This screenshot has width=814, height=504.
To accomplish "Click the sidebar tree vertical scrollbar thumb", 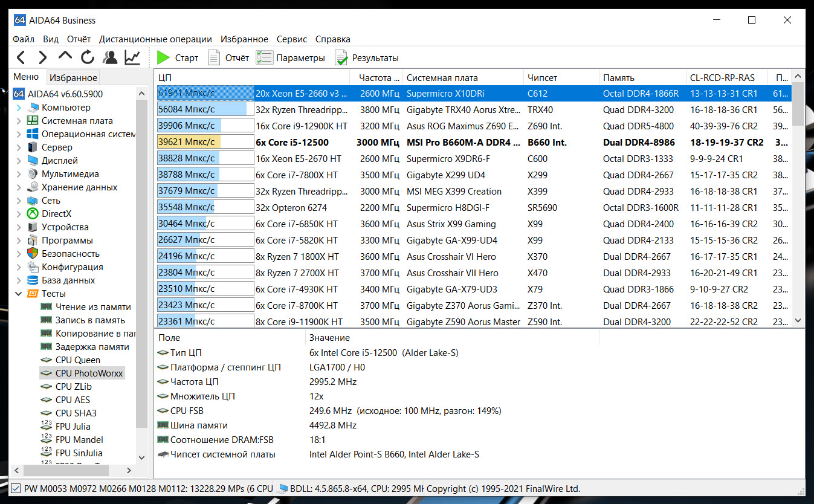I will [x=142, y=263].
